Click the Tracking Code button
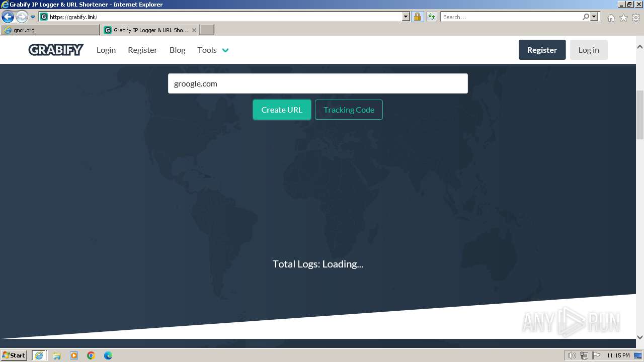 click(x=349, y=110)
